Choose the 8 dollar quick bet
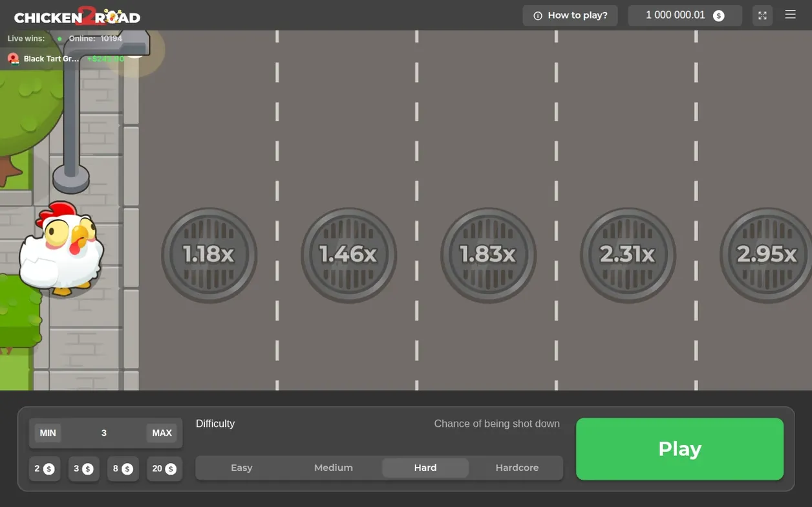 coord(123,468)
